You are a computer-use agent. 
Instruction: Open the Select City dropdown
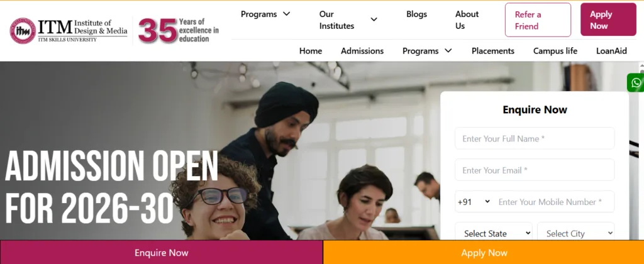pos(576,233)
